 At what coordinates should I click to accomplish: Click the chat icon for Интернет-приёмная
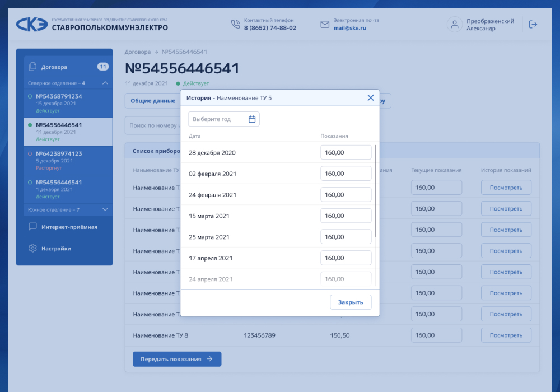click(x=32, y=227)
